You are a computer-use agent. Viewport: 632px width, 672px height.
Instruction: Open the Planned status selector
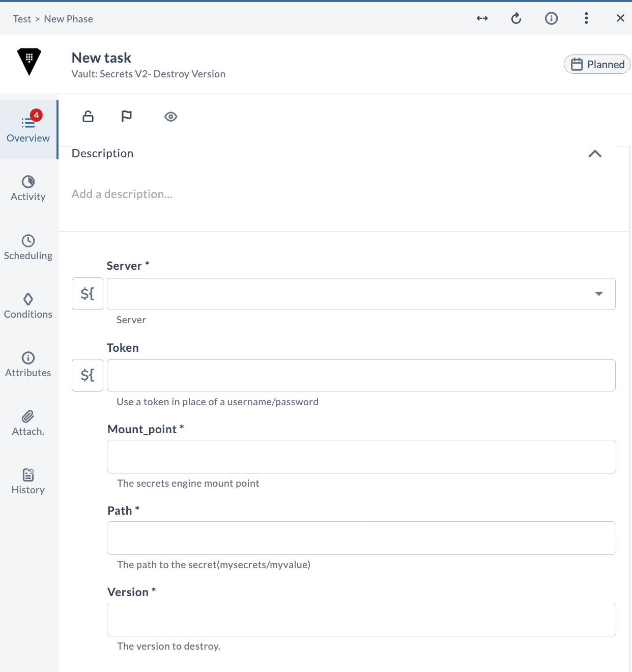(597, 65)
